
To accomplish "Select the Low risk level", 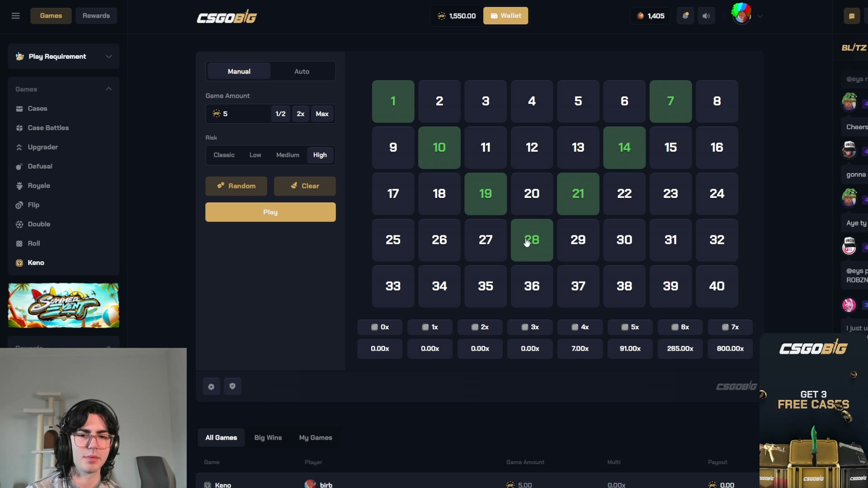I will point(255,155).
